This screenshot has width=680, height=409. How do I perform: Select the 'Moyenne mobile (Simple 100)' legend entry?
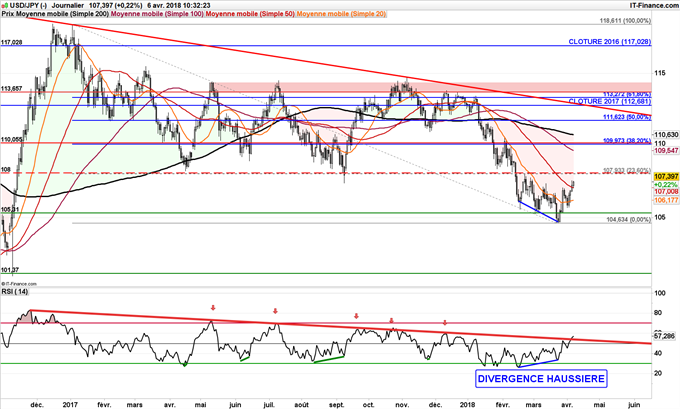(x=157, y=14)
